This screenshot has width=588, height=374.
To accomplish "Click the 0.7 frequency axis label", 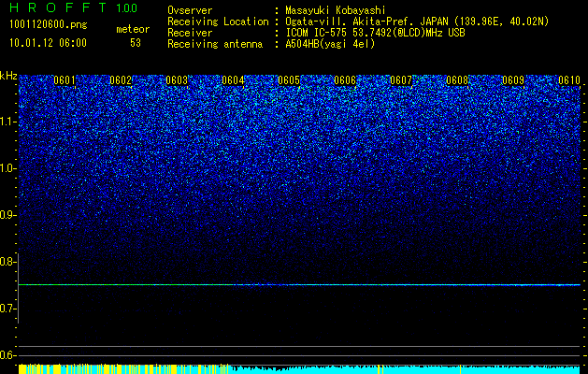I will (8, 309).
